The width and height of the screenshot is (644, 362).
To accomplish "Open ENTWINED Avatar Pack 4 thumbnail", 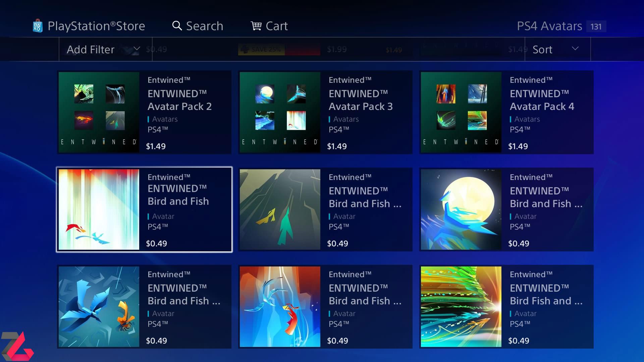I will (x=461, y=112).
